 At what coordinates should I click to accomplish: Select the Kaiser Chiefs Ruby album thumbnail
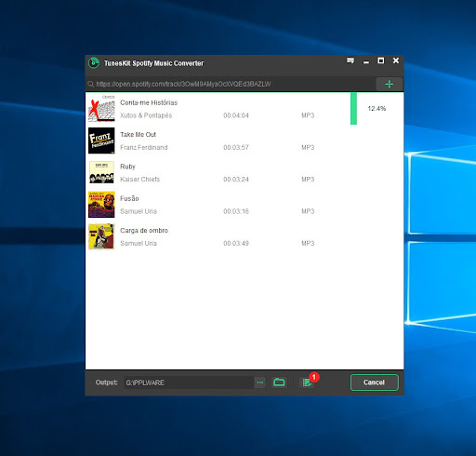pos(101,172)
